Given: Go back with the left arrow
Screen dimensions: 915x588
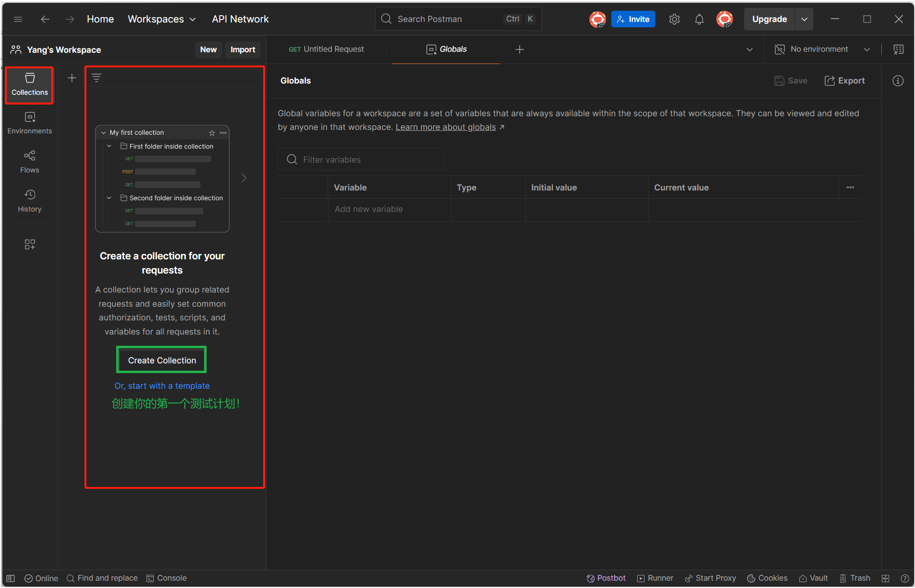Looking at the screenshot, I should (45, 19).
